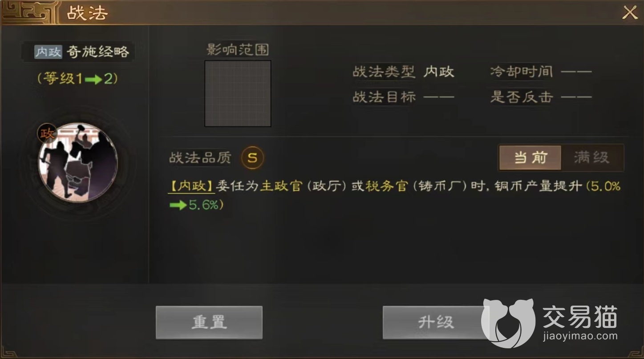Switch to the 满级 view
Viewport: 644px width, 359px height.
(591, 157)
